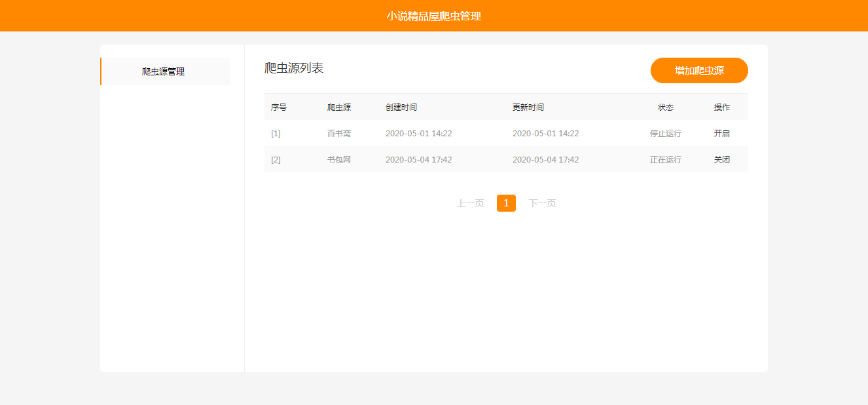Image resolution: width=868 pixels, height=405 pixels.
Task: Click the 爬虫源列表 heading
Action: click(x=294, y=68)
